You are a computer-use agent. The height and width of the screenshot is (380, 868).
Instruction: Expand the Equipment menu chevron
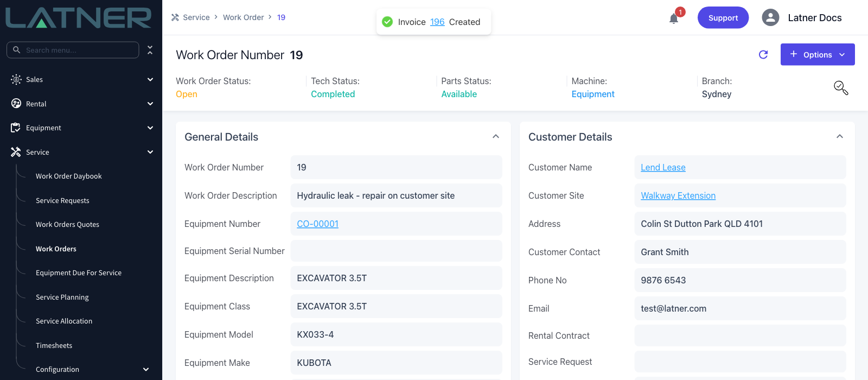150,128
